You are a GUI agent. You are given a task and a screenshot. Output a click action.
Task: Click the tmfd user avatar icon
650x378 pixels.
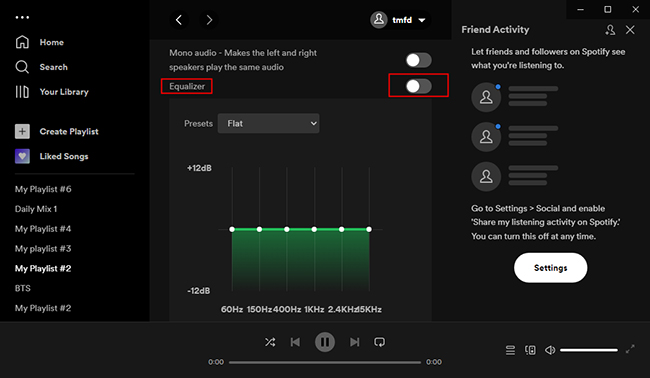coord(379,20)
